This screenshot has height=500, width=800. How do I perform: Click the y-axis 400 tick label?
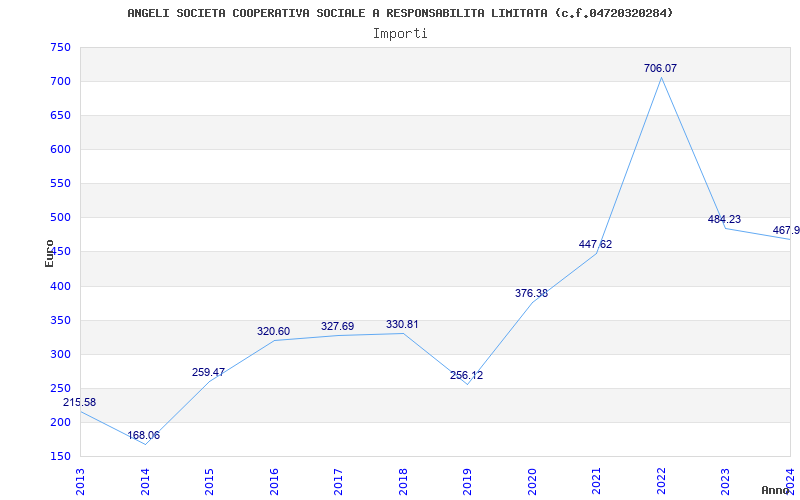pos(60,286)
